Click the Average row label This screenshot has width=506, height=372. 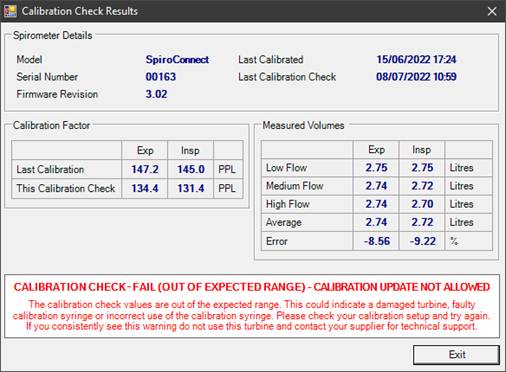pos(284,222)
